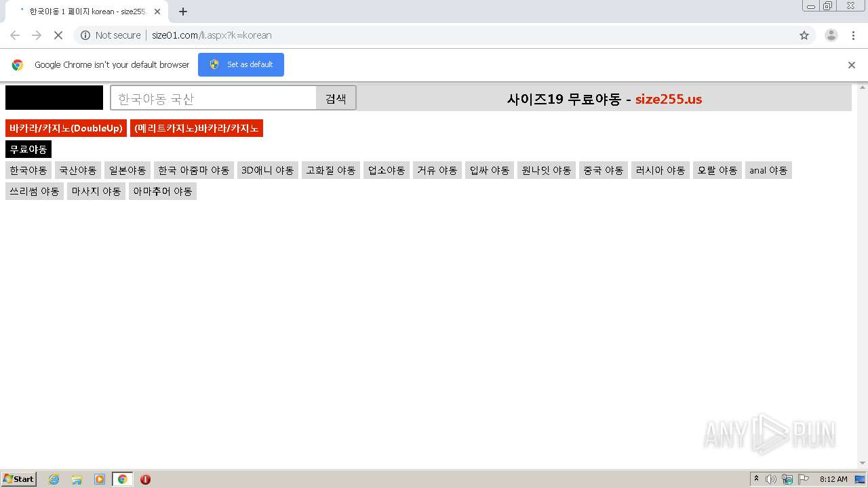The image size is (868, 488).
Task: Launch Internet Explorer from the taskbar
Action: [x=54, y=479]
